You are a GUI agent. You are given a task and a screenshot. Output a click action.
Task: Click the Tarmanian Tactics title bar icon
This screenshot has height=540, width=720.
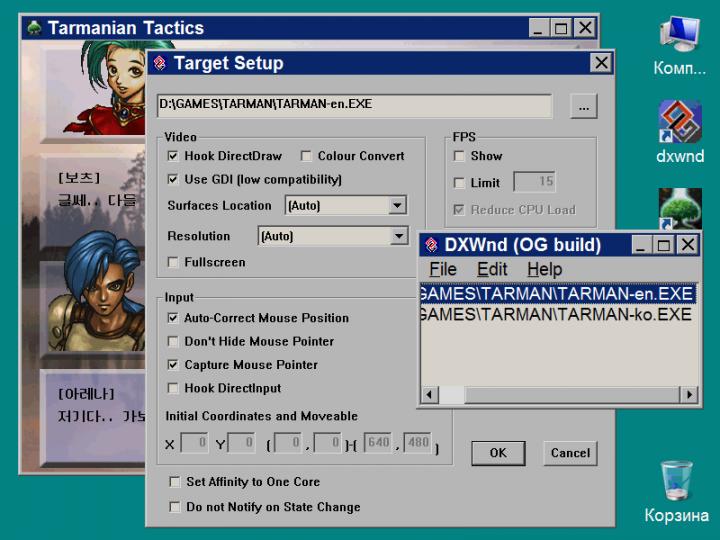click(34, 28)
